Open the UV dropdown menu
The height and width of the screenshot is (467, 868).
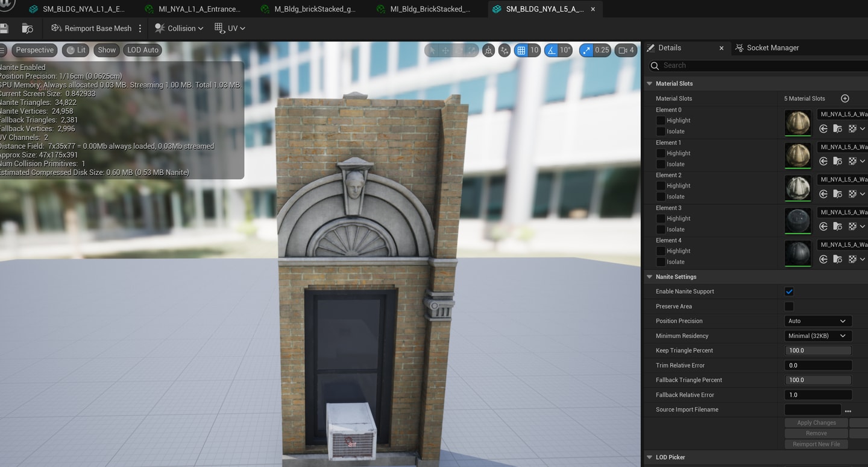point(230,28)
